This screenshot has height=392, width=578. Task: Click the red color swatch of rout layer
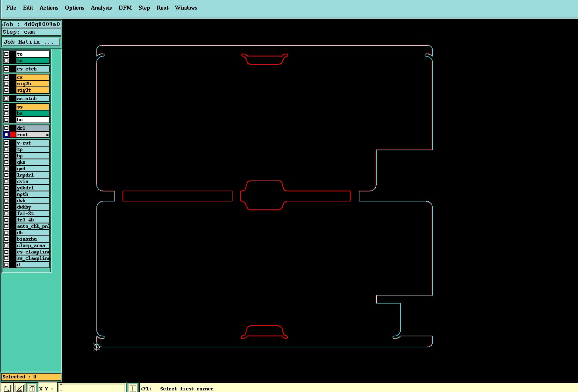pyautogui.click(x=13, y=135)
